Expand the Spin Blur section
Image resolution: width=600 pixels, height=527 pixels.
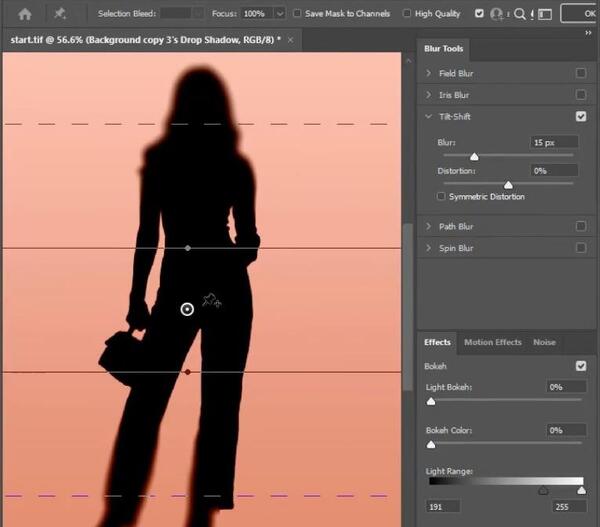(x=428, y=248)
